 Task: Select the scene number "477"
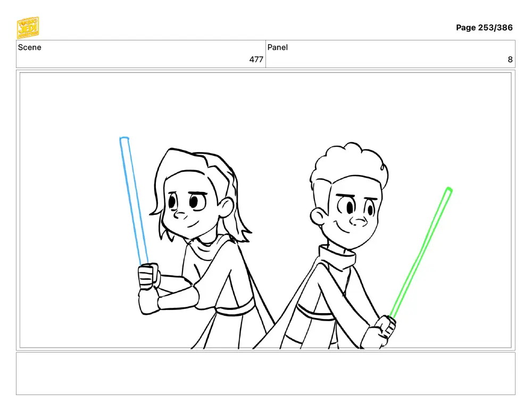click(256, 60)
